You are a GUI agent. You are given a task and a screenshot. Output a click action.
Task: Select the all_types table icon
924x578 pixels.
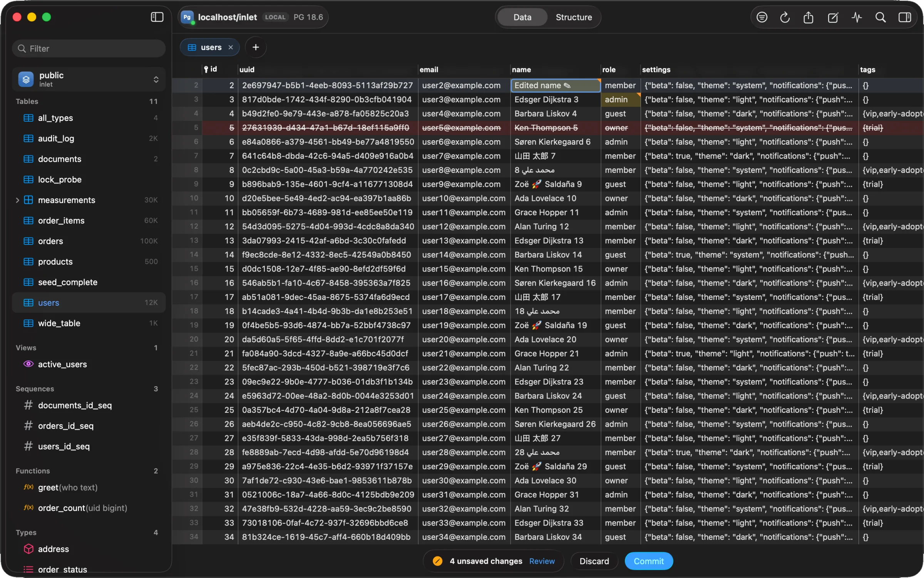[28, 118]
